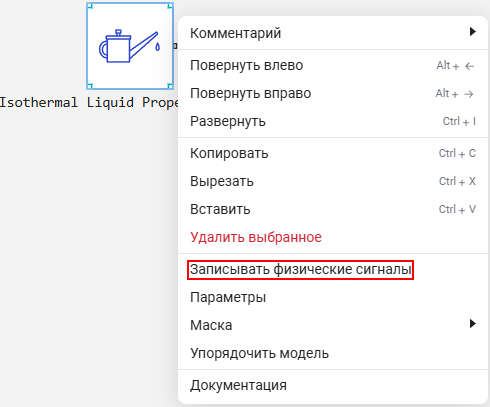Click the block's top-right selection handle
Screen dimensions: 490x407
point(170,6)
